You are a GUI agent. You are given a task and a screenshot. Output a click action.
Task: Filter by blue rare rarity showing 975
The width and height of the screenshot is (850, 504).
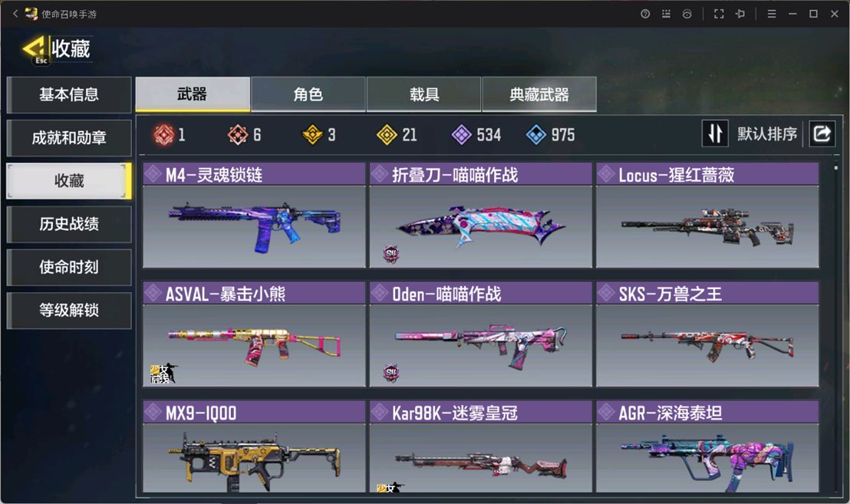[x=535, y=134]
